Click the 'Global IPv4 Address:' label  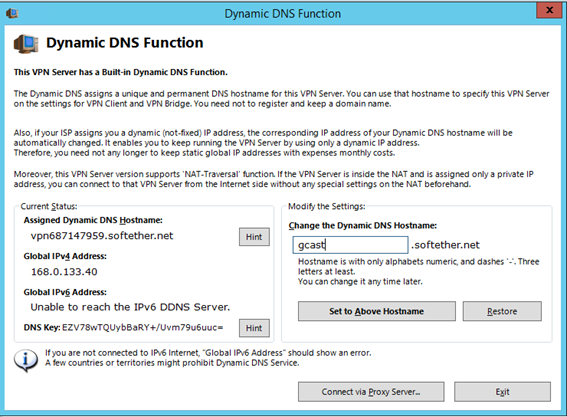(65, 256)
